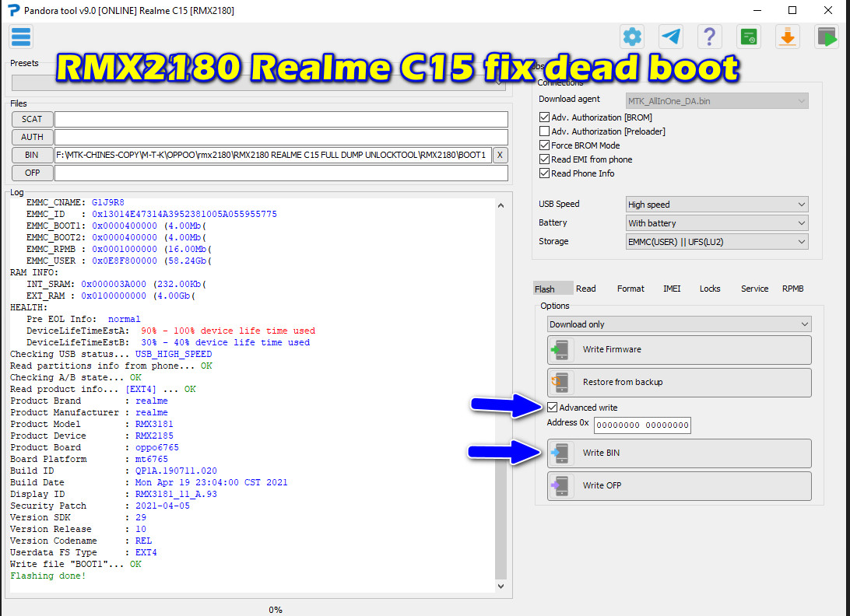Click the green play/run toolbar icon
Viewport: 850px width, 616px height.
[826, 37]
